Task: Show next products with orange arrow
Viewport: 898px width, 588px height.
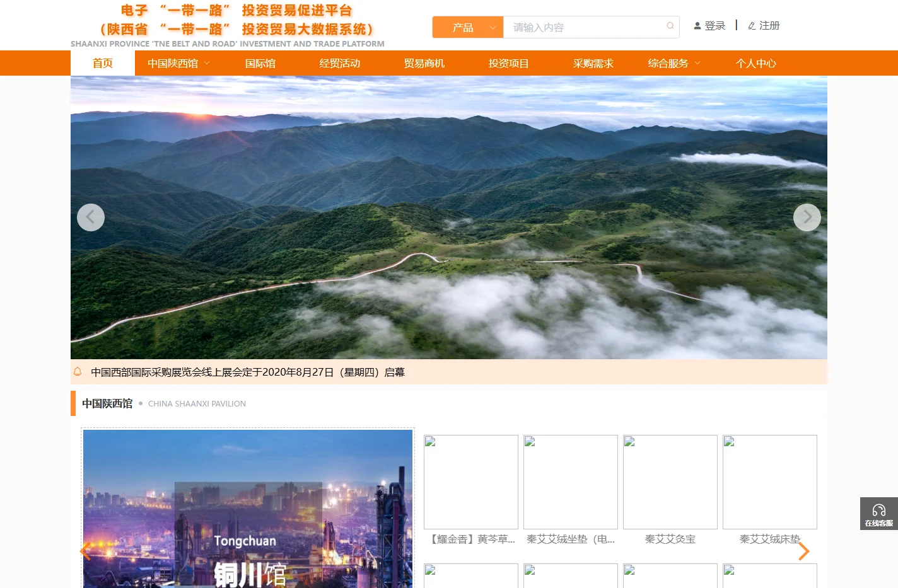Action: pos(803,551)
